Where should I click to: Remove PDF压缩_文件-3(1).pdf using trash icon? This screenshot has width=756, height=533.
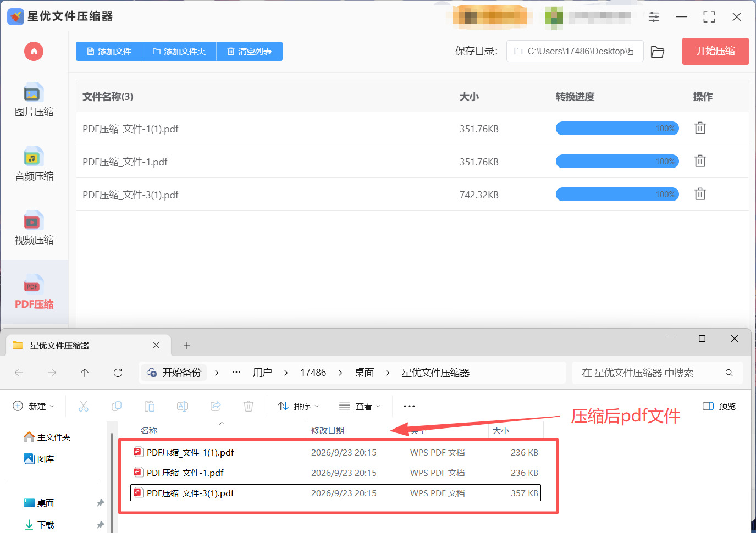pyautogui.click(x=700, y=194)
